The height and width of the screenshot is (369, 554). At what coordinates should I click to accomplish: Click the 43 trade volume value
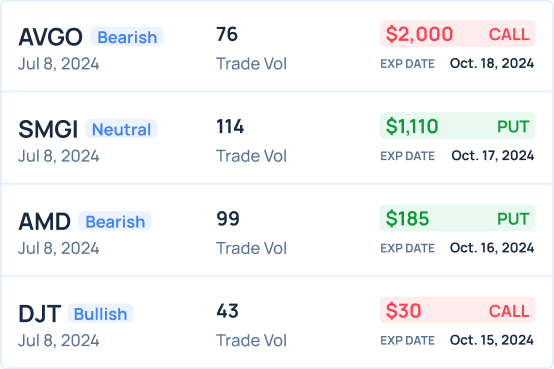[x=227, y=311]
